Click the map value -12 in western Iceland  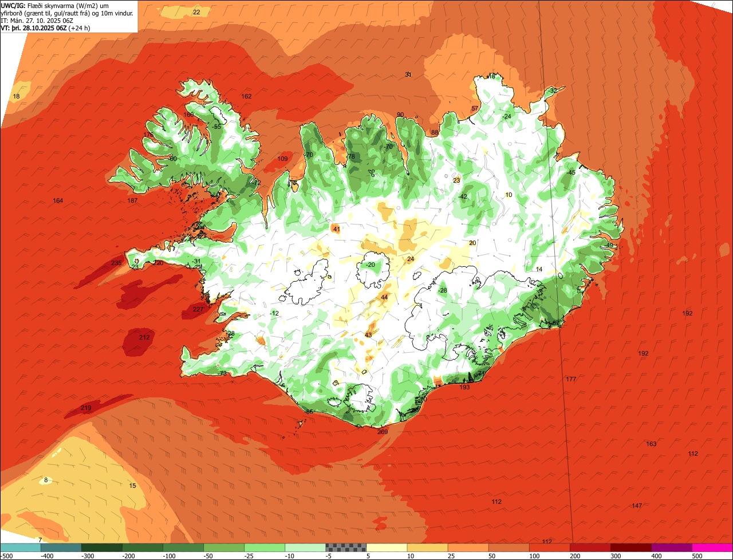(274, 313)
